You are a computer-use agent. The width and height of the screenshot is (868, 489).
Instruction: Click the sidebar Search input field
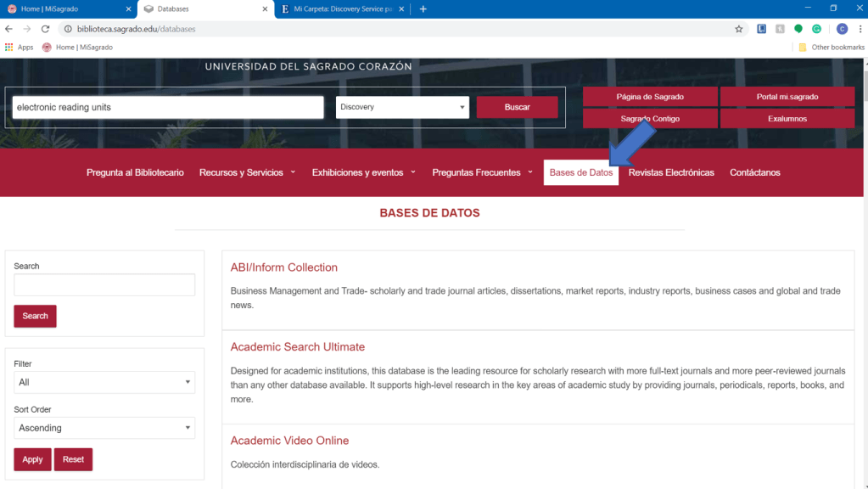click(x=104, y=285)
